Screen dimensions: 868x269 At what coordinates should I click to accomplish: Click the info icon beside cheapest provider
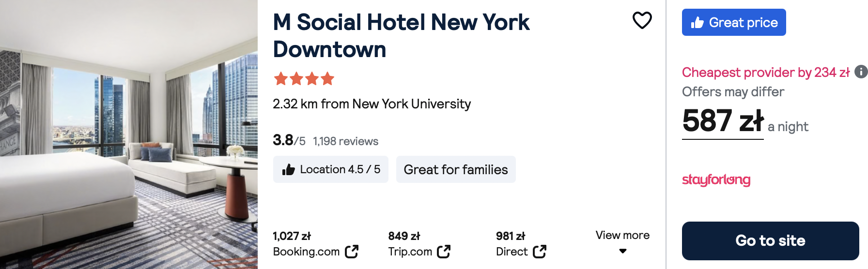(861, 72)
